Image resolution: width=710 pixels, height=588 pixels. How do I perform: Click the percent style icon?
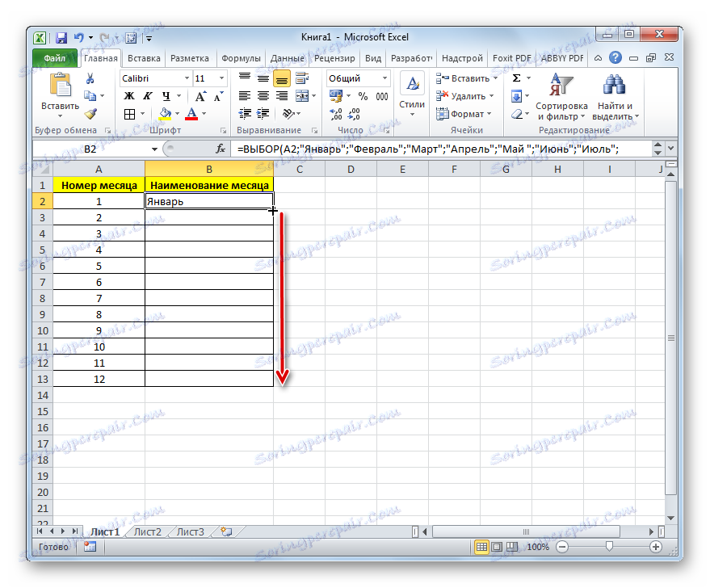pyautogui.click(x=363, y=96)
